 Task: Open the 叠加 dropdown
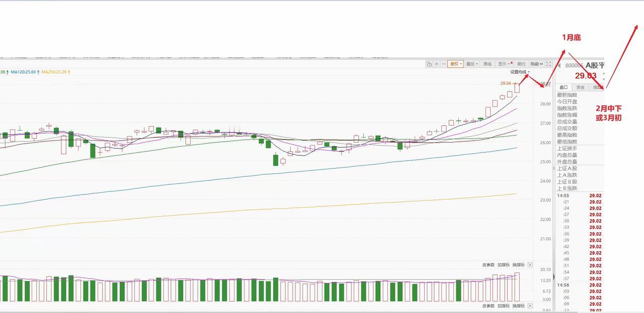click(x=471, y=64)
